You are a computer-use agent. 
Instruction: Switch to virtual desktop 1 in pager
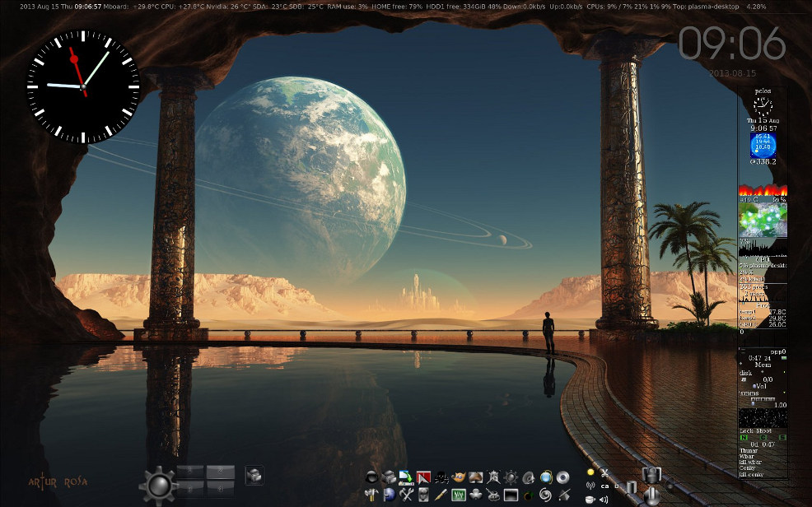point(190,472)
